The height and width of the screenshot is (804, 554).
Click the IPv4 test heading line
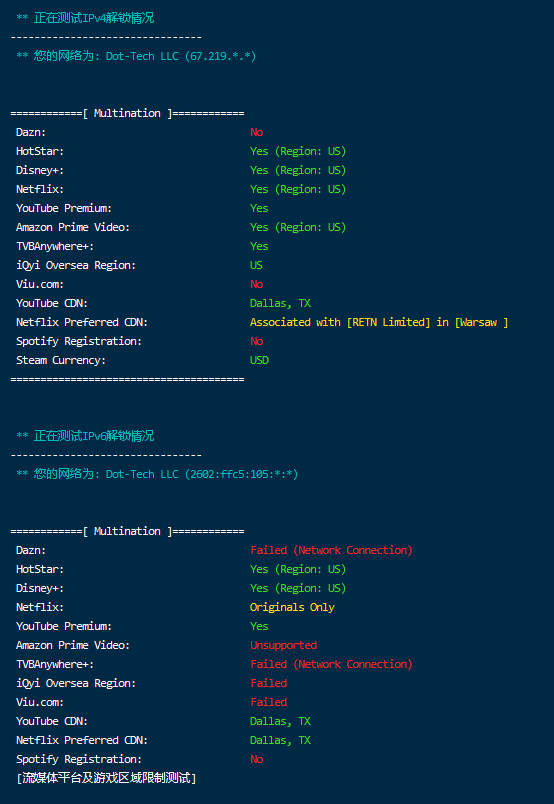point(85,18)
